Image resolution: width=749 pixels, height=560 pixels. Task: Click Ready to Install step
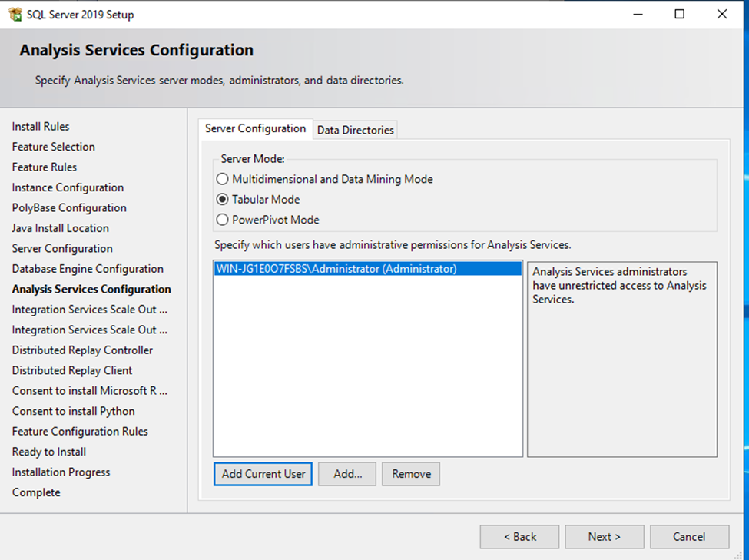tap(49, 452)
